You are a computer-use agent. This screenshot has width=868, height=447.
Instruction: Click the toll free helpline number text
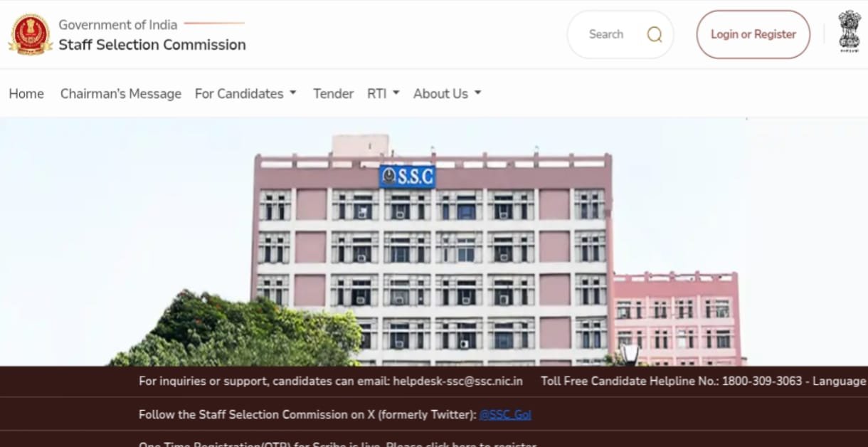tap(762, 381)
